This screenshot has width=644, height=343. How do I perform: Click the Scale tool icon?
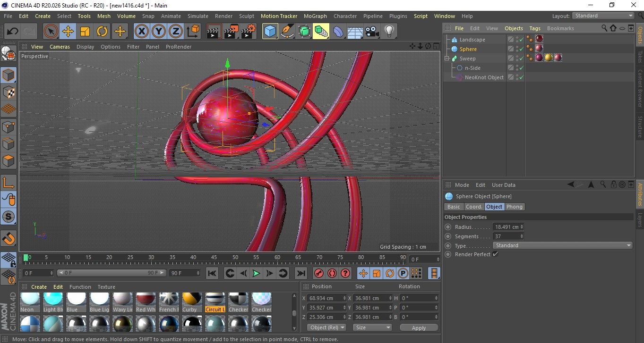[x=85, y=32]
